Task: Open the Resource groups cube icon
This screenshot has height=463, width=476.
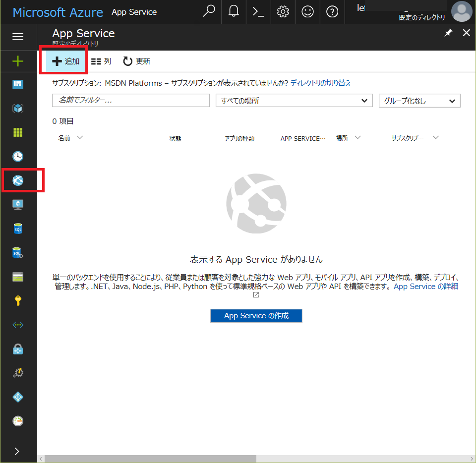Action: tap(18, 109)
